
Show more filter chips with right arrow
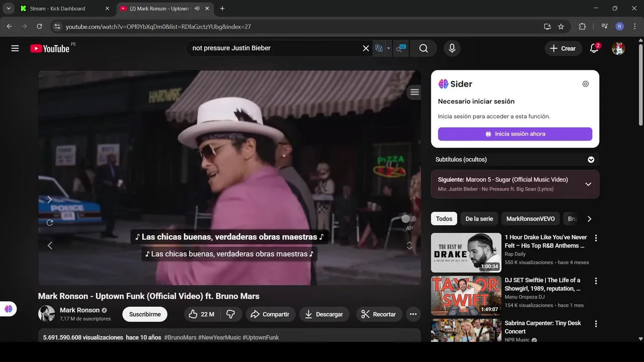[x=589, y=219]
